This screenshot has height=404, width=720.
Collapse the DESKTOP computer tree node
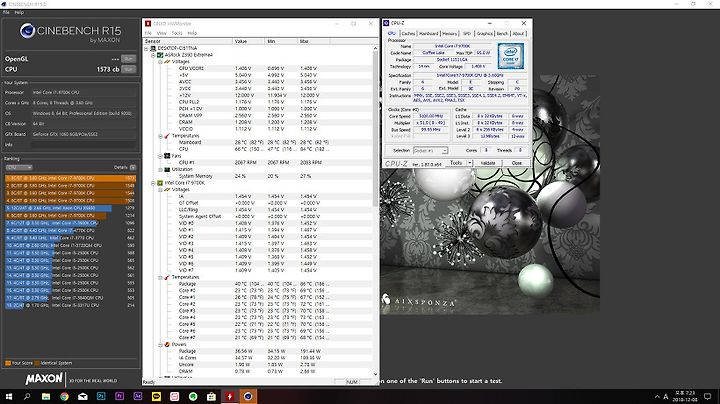coord(146,48)
